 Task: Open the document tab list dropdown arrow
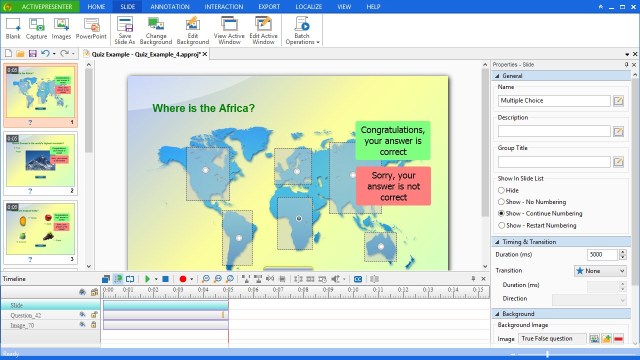click(x=627, y=54)
